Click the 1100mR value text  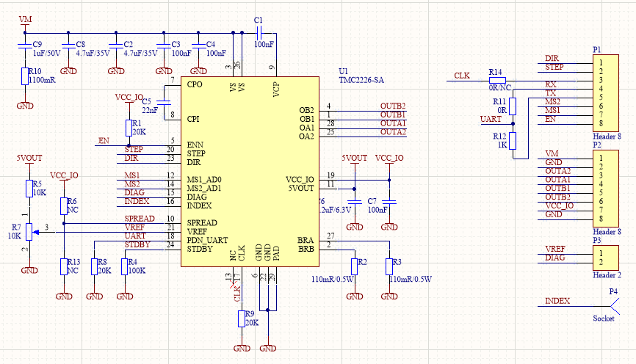tap(42, 80)
